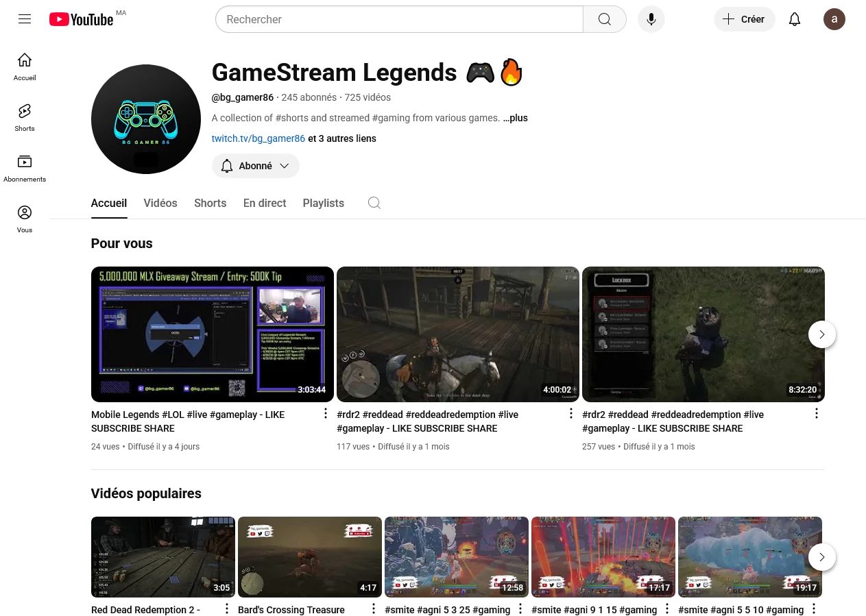Open the 5,000,000 MLX Giveaway thumbnail
Image resolution: width=866 pixels, height=616 pixels.
click(213, 334)
